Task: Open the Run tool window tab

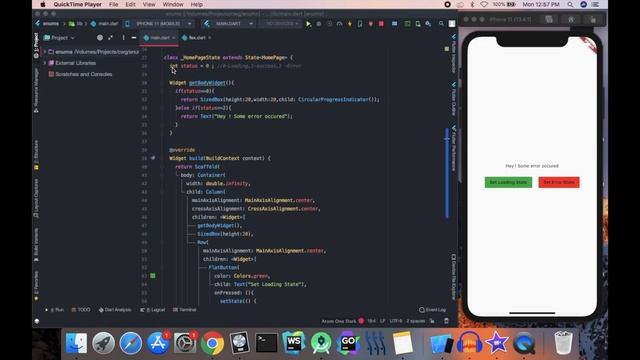Action: pyautogui.click(x=55, y=310)
